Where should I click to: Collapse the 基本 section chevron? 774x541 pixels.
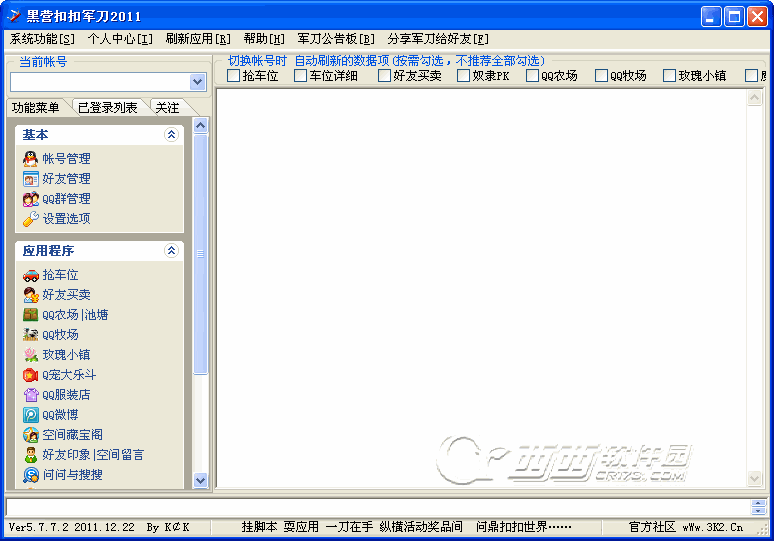[171, 134]
